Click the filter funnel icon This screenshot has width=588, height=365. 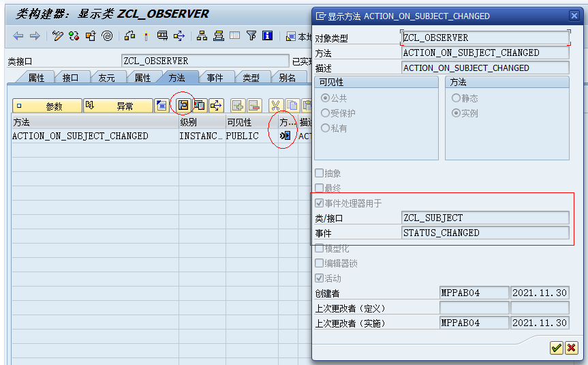(x=251, y=36)
